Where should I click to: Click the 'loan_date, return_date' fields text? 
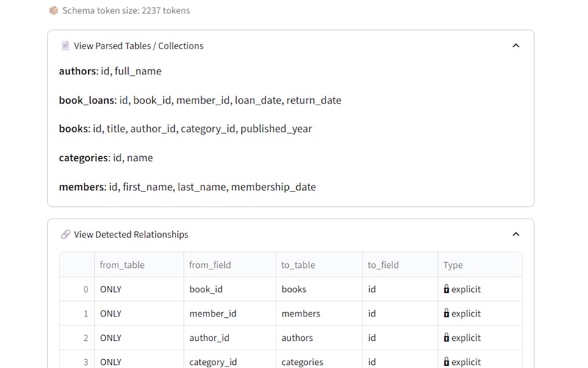tap(288, 100)
